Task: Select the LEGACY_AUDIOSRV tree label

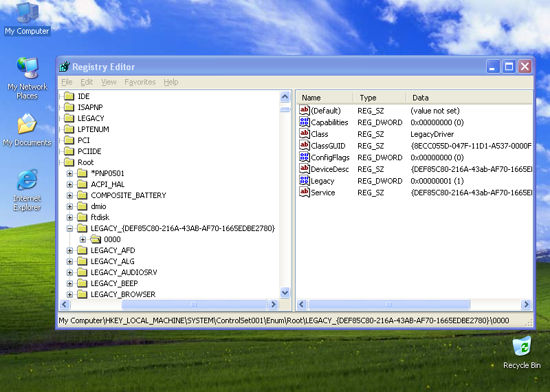Action: (x=124, y=272)
